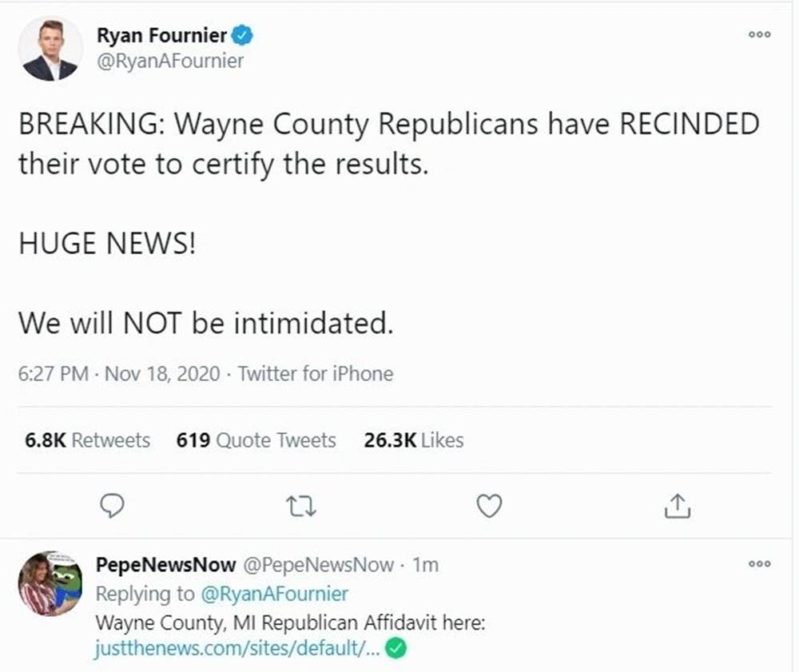The image size is (799, 672).
Task: Open Ryan Fournier's profile picture
Action: click(50, 49)
